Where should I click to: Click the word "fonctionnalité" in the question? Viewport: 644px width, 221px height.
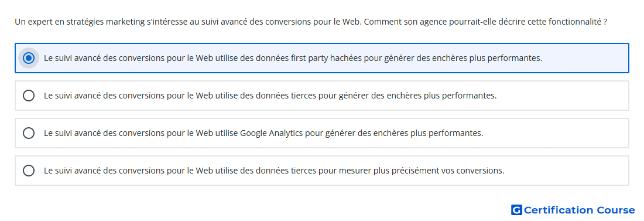[x=576, y=22]
